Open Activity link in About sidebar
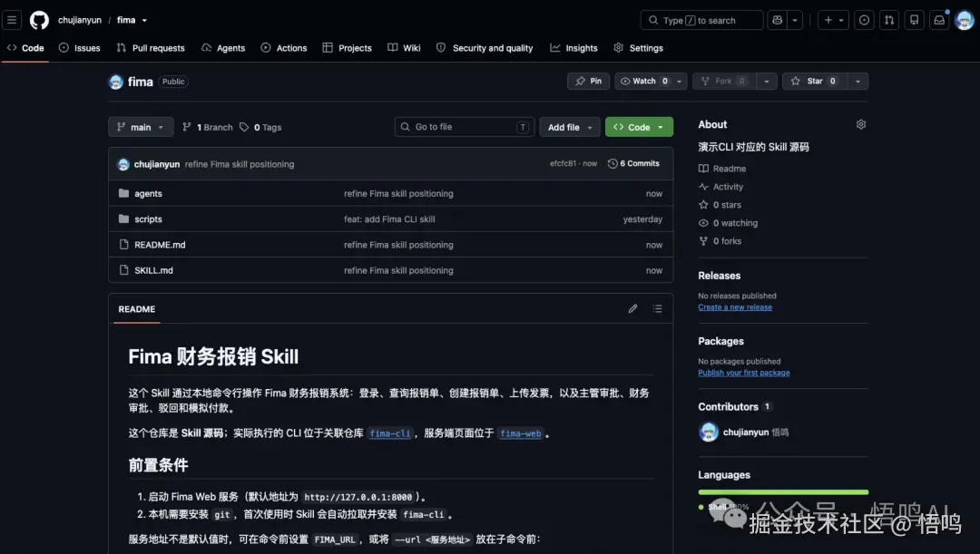The width and height of the screenshot is (980, 554). pyautogui.click(x=721, y=187)
